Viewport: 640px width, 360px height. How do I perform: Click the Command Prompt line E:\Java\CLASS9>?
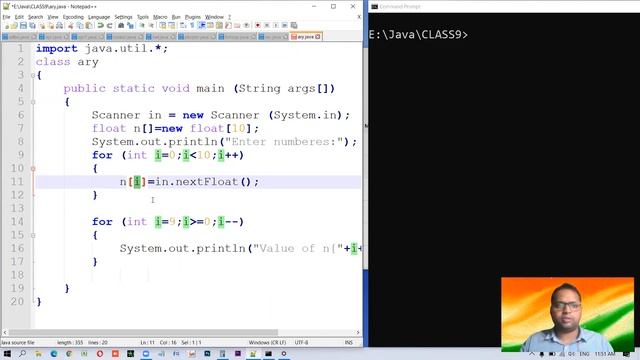418,35
